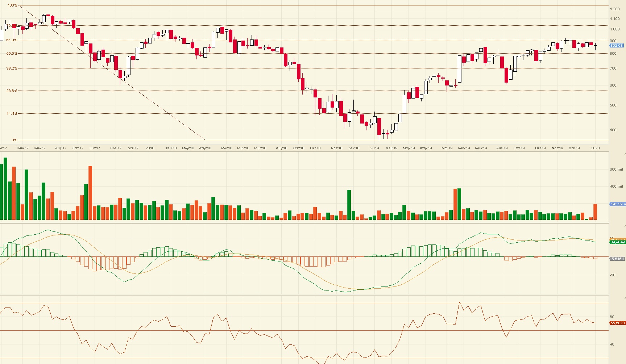This screenshot has width=626, height=364.
Task: Click the 862,03 current price tag
Action: click(617, 46)
